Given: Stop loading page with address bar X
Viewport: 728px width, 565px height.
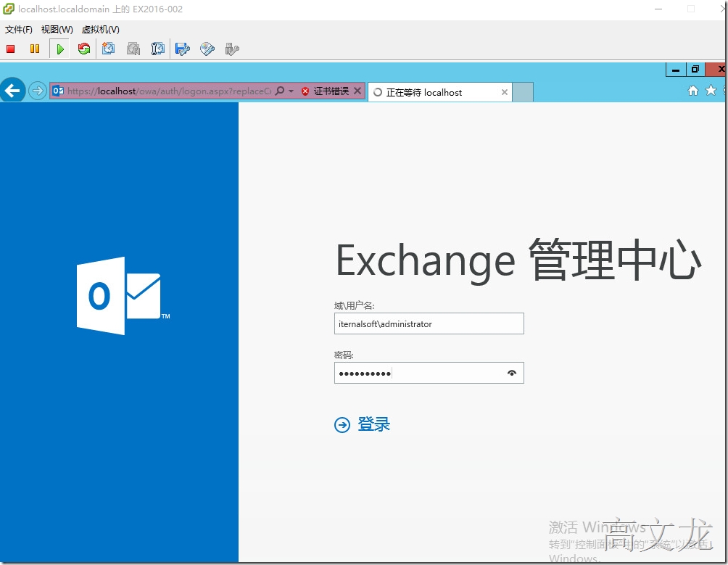Looking at the screenshot, I should tap(357, 91).
